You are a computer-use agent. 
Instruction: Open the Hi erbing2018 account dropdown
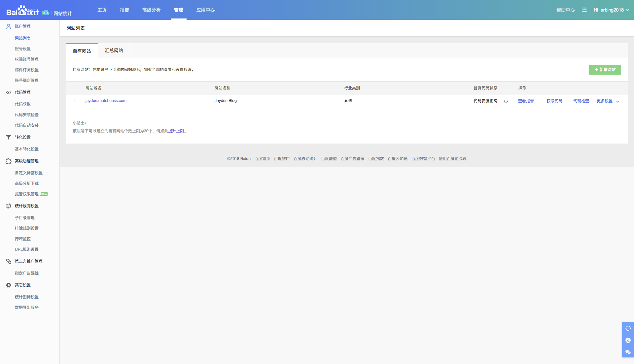coord(611,10)
